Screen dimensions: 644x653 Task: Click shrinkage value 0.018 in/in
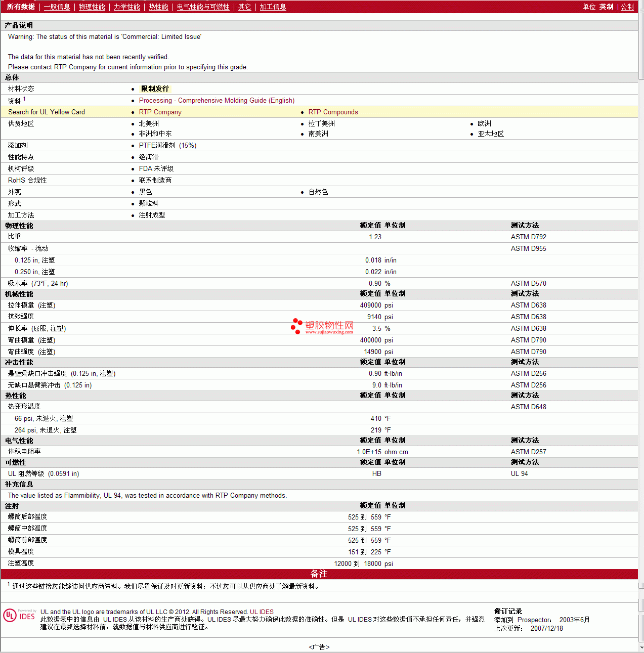381,260
